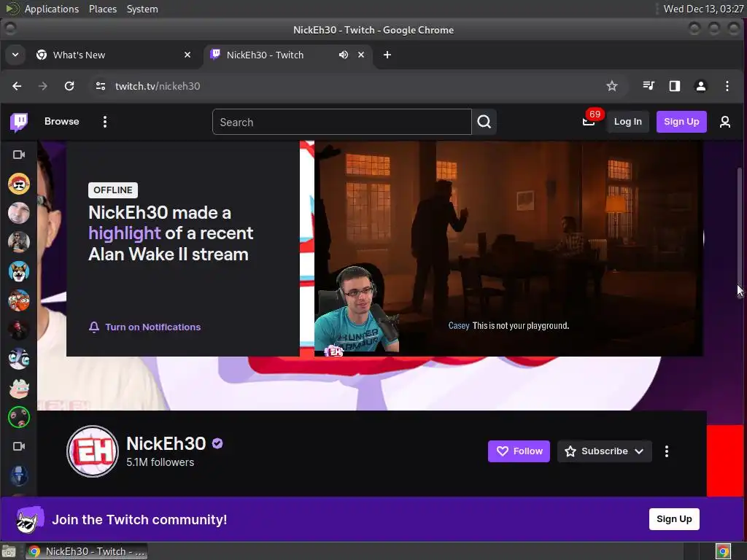This screenshot has width=747, height=560.
Task: Reload the Twitch page
Action: pos(69,86)
